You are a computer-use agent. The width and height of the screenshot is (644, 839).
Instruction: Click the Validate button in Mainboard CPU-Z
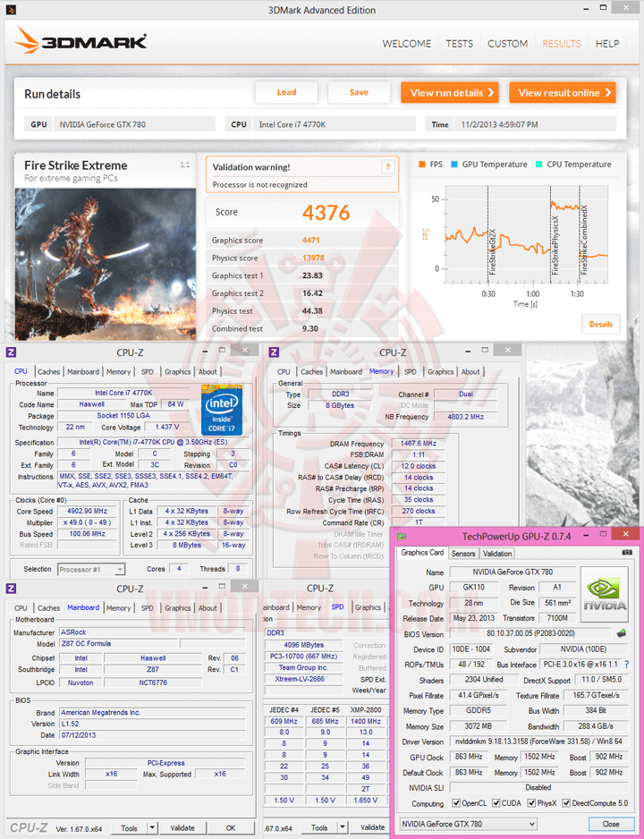182,827
